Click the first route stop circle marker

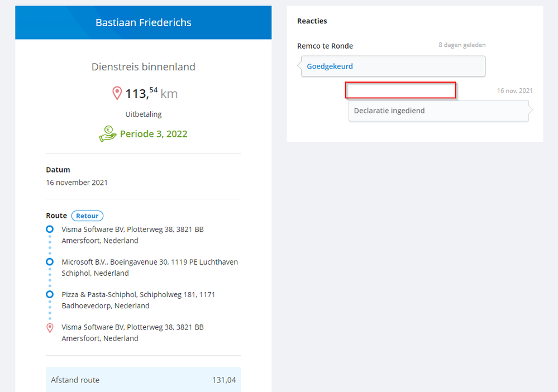[x=50, y=229]
